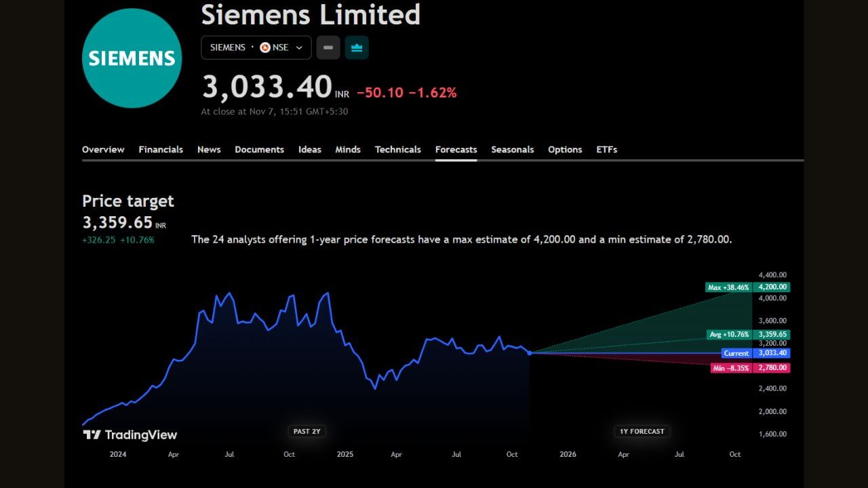The image size is (868, 488).
Task: Remove SIEMENS from watchlist using minus icon
Action: (328, 47)
